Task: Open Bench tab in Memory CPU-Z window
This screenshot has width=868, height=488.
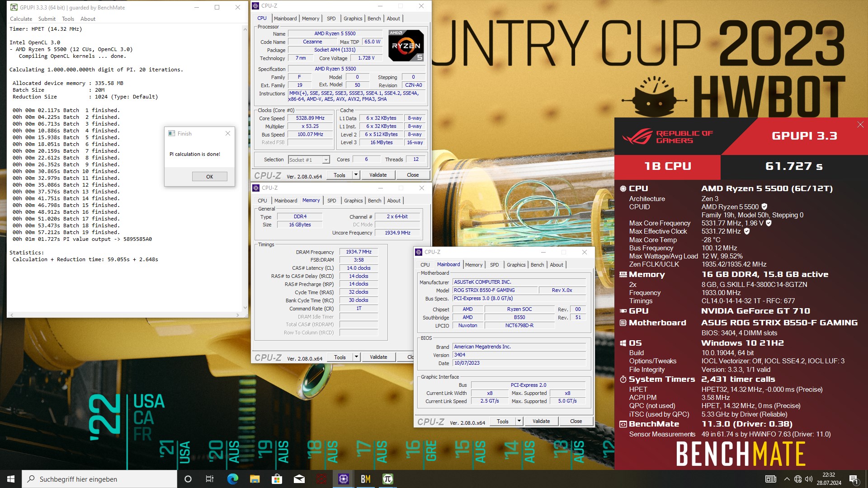Action: (375, 201)
